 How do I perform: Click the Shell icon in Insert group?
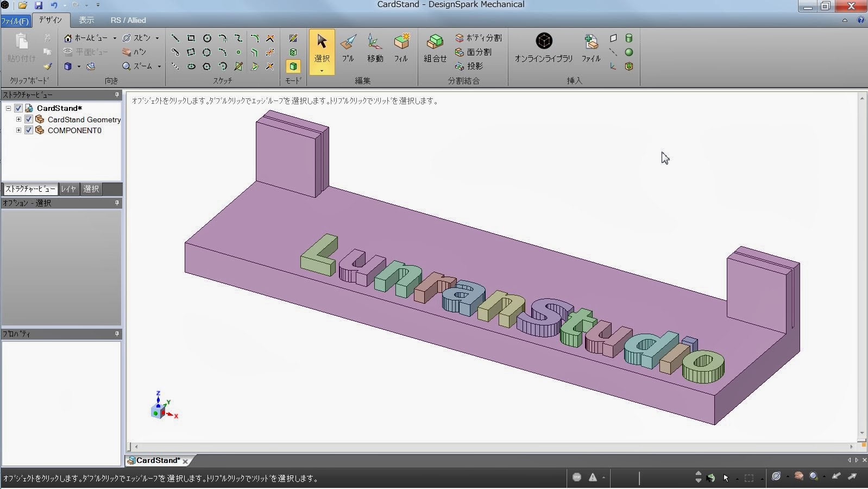[629, 66]
